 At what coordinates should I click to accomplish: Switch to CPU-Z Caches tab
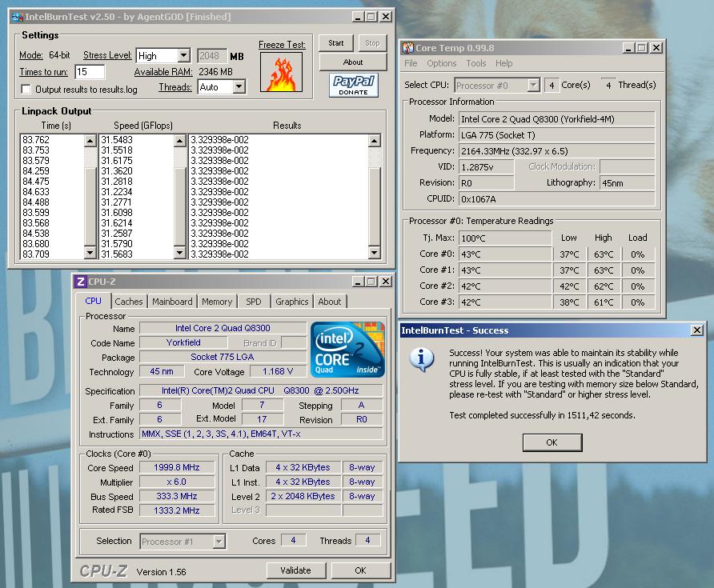(x=128, y=302)
